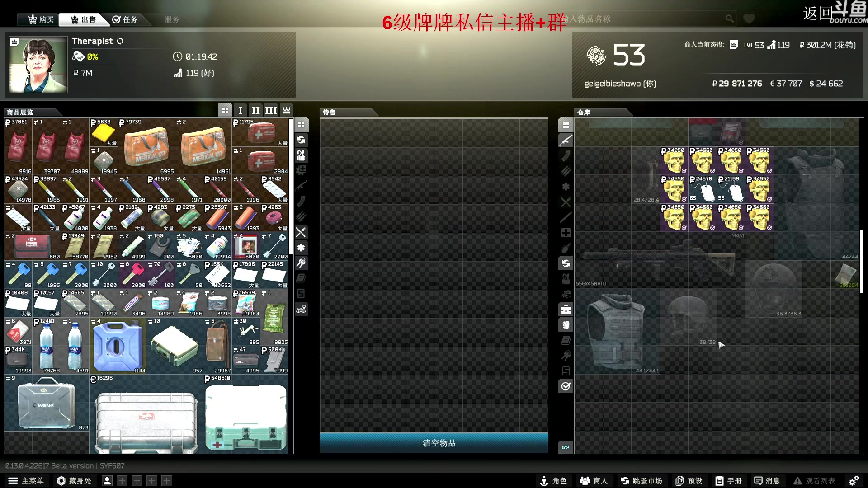Open settings gear in bottom bar
This screenshot has width=868, height=488.
[x=854, y=481]
